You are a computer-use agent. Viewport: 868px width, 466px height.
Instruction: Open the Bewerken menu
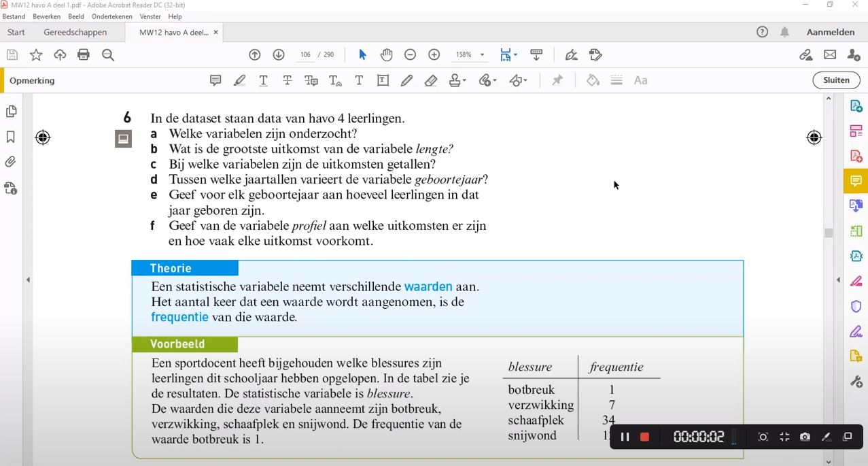click(x=46, y=16)
